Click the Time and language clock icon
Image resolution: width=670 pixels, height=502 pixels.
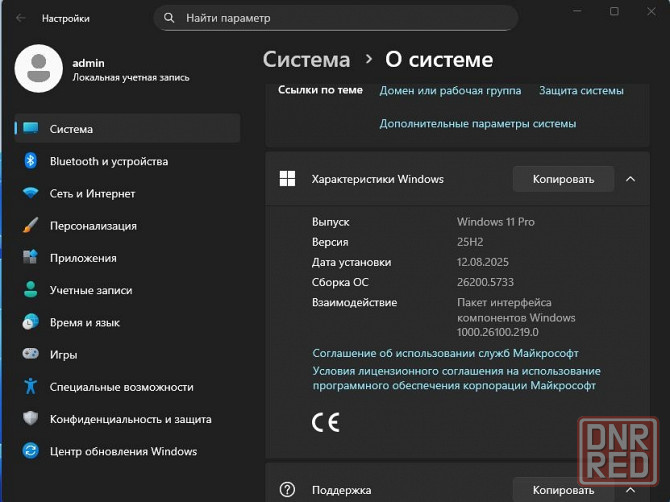[30, 322]
